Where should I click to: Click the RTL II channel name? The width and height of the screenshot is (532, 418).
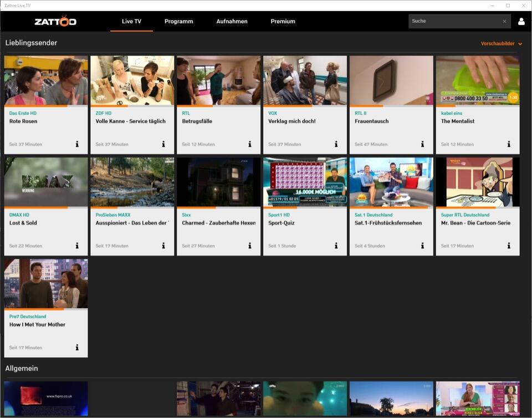click(x=360, y=113)
